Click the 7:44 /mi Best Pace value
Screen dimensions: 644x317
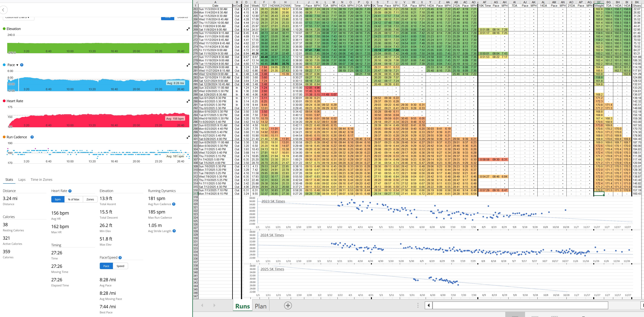pos(108,307)
